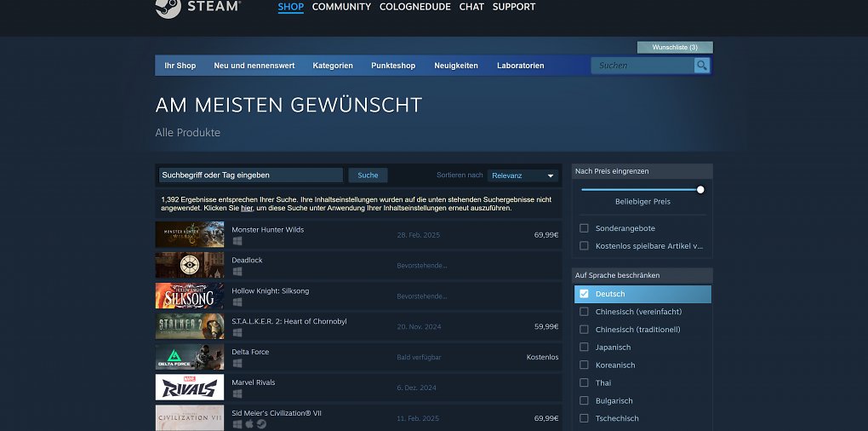Enable Kostenlos spielbare Artikel checkbox

[584, 246]
